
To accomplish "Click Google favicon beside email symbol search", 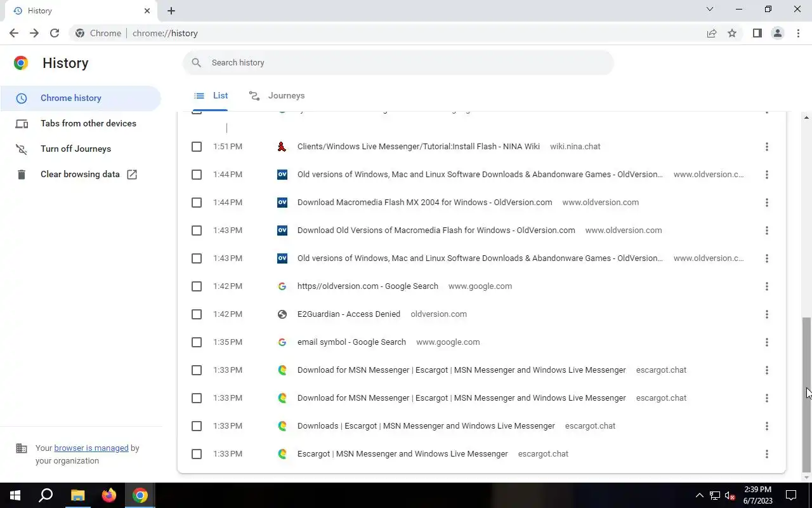I will coord(282,342).
